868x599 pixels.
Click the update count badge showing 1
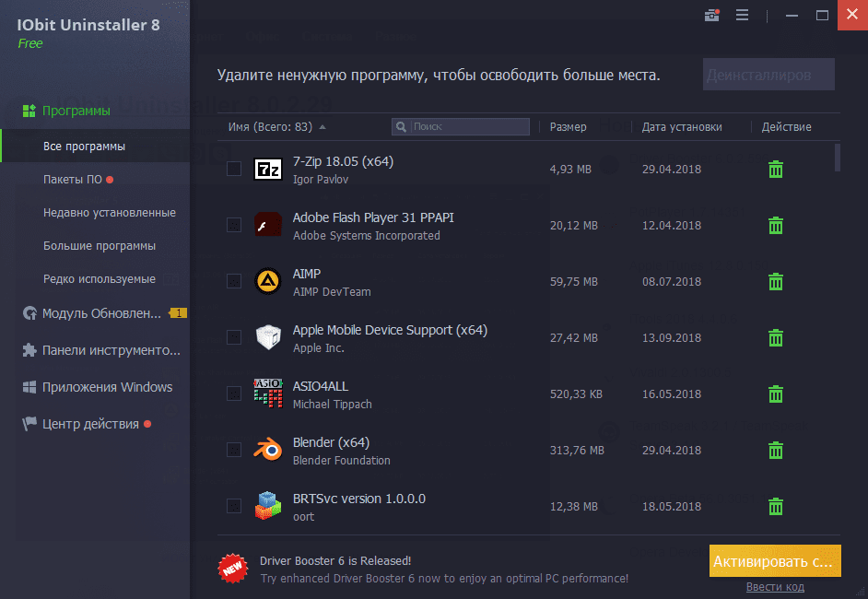(x=178, y=313)
